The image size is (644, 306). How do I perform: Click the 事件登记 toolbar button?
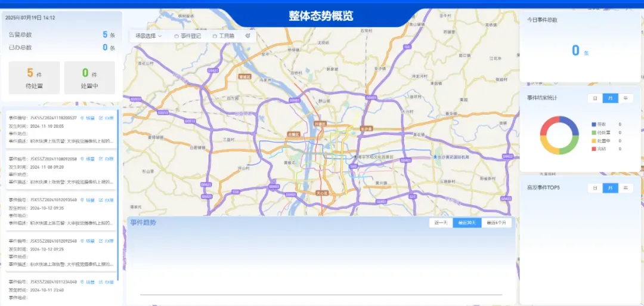click(x=188, y=36)
